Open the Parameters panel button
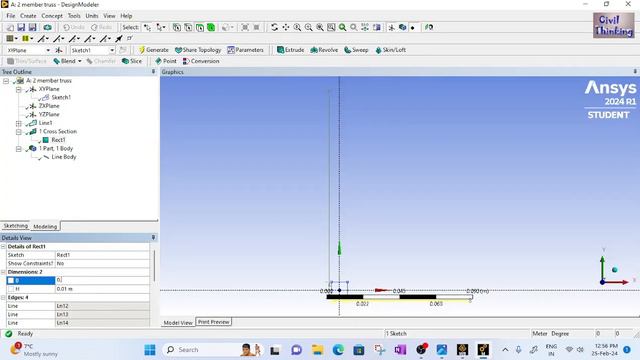This screenshot has height=360, width=640. click(245, 50)
